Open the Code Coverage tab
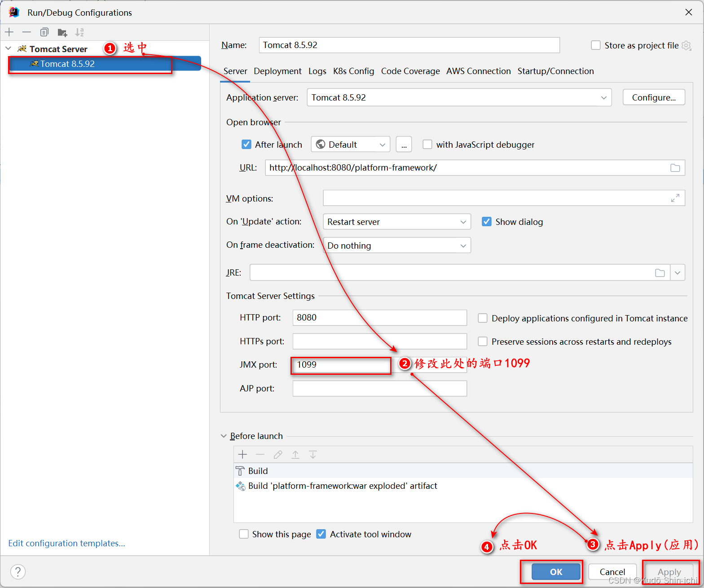 click(x=410, y=71)
